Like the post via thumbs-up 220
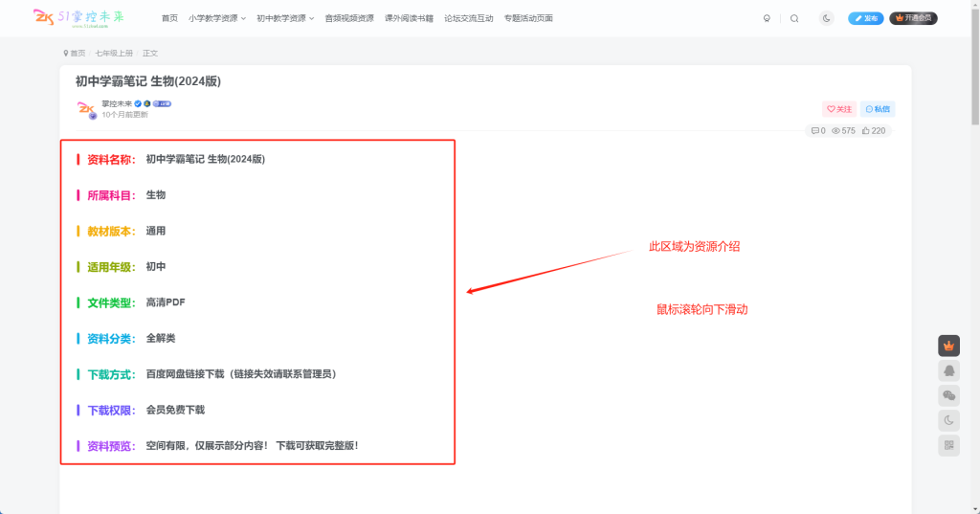 tap(874, 131)
